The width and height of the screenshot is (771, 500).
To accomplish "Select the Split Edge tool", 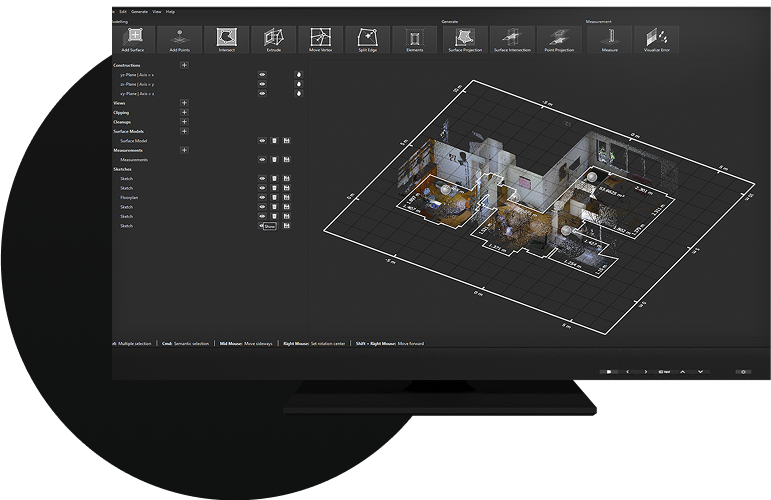I will [x=367, y=40].
